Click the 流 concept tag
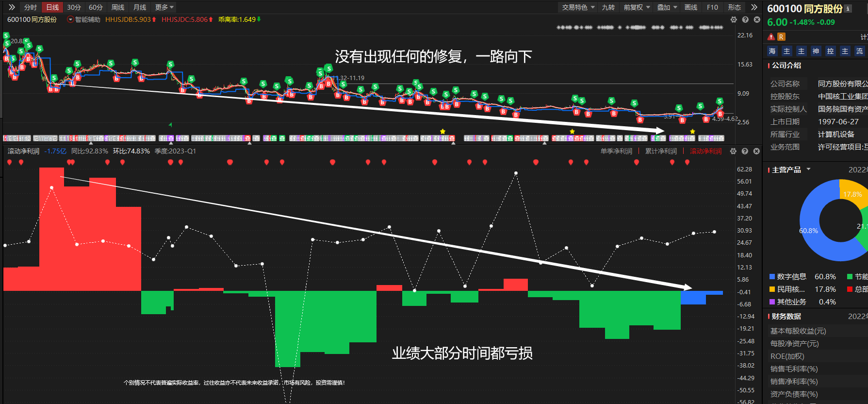The image size is (868, 404). 860,51
